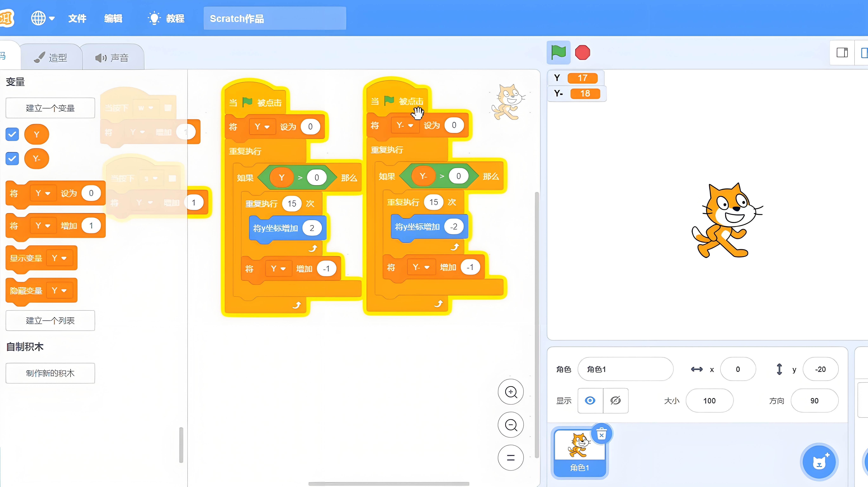Click the sprite watermark in the workspace corner
Viewport: 868px width, 487px height.
[508, 102]
